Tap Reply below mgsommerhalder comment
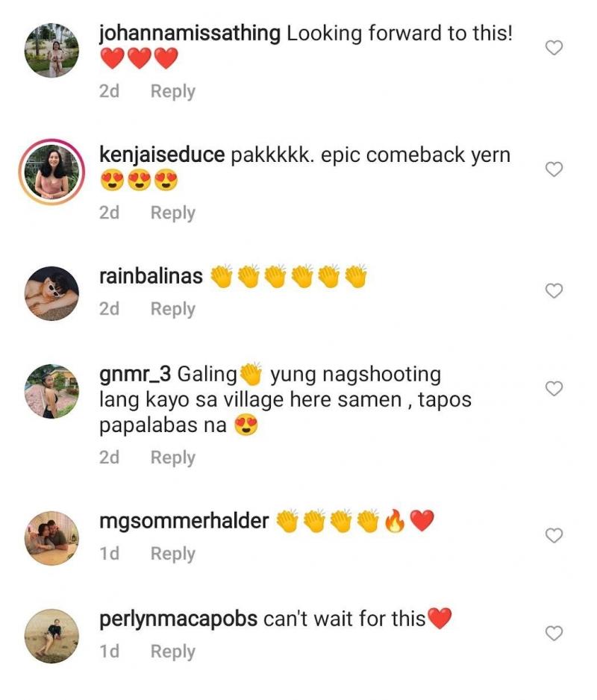The width and height of the screenshot is (597, 700). pyautogui.click(x=172, y=554)
